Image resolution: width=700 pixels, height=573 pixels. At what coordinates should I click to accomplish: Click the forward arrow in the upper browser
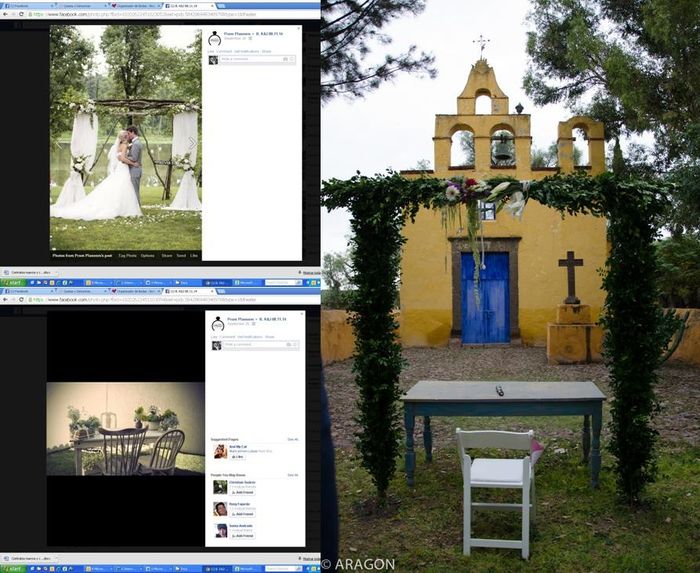(13, 14)
